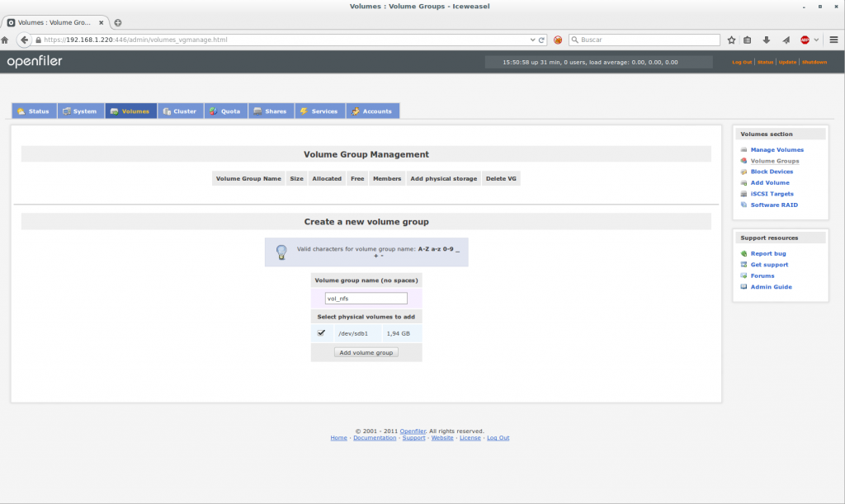Screen dimensions: 845x504
Task: Click the Adblock Plus icon
Action: [805, 40]
